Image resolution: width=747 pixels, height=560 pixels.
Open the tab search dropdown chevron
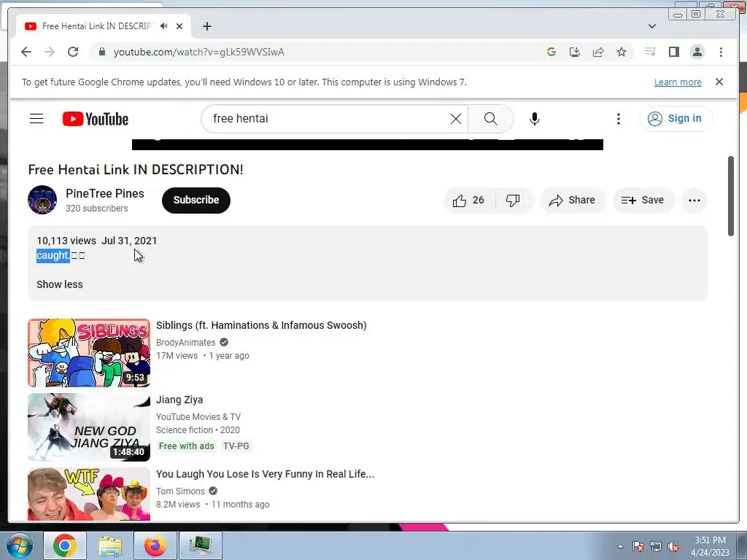coord(652,26)
